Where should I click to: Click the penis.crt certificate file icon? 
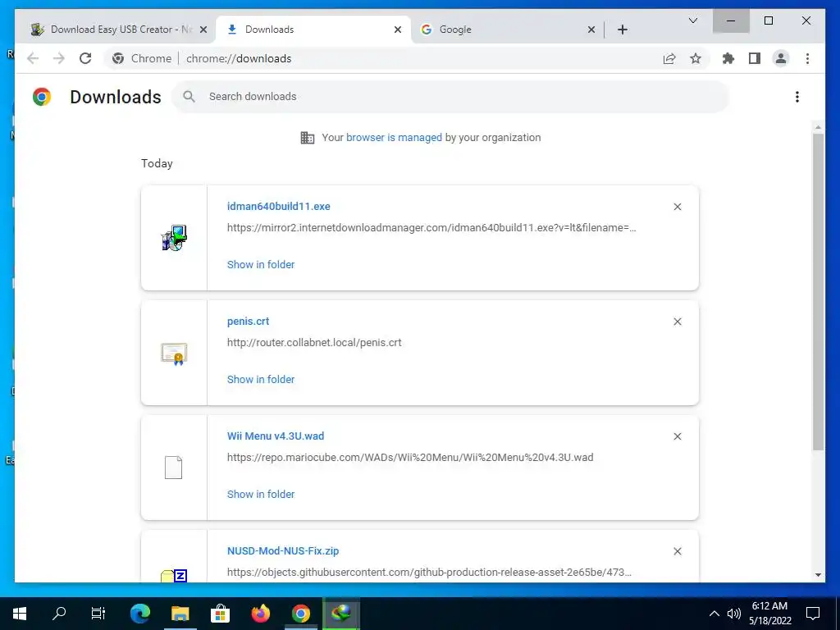tap(174, 354)
